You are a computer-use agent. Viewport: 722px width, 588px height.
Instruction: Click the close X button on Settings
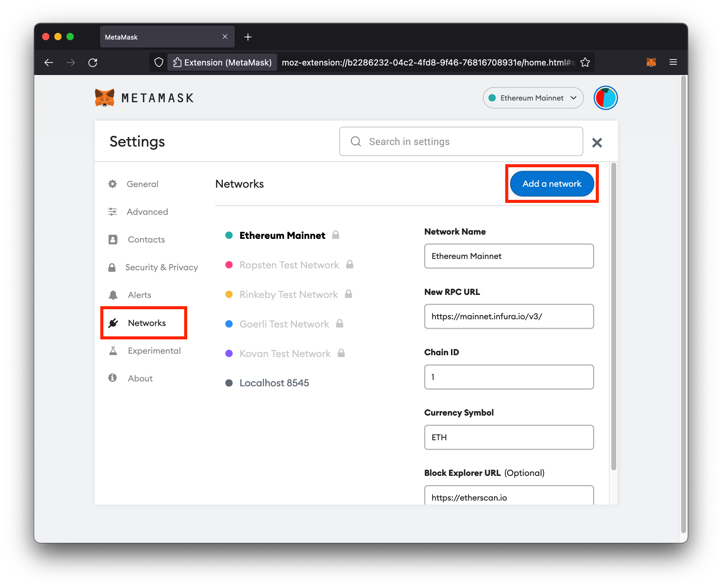point(598,142)
